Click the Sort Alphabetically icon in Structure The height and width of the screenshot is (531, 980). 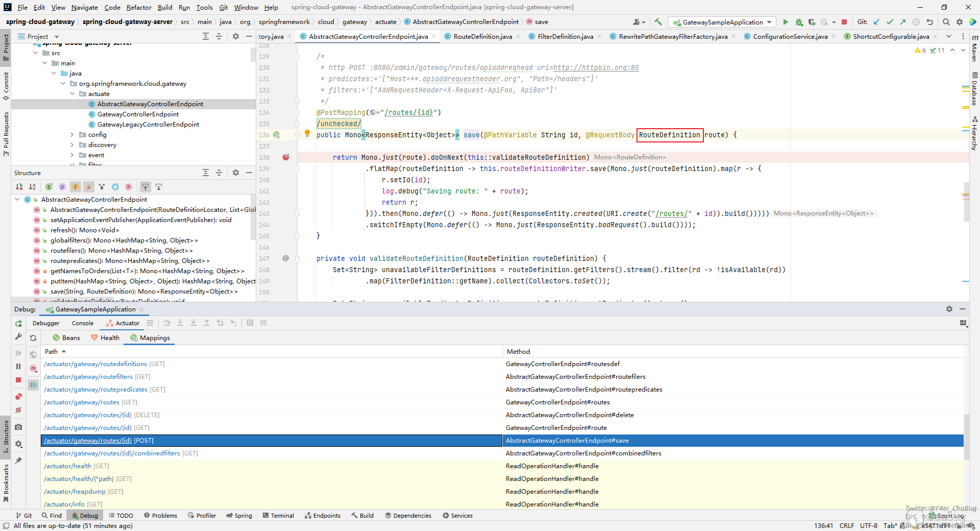(x=32, y=187)
